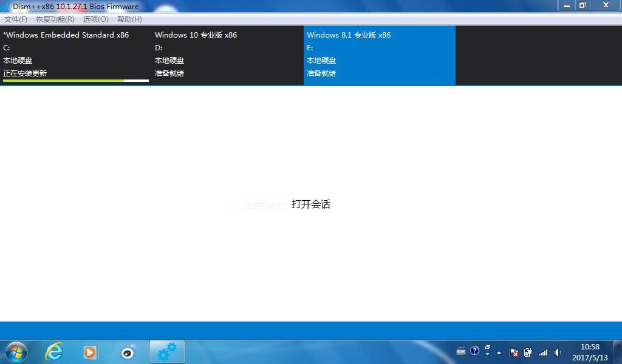Launch Internet Explorer from the taskbar
622x364 pixels.
[54, 352]
